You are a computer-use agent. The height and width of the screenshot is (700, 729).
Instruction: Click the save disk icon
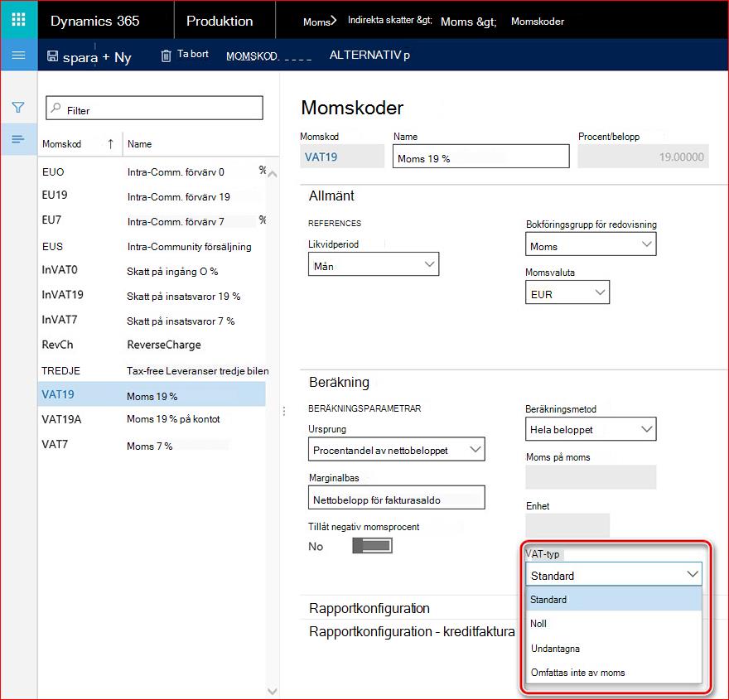tap(52, 56)
